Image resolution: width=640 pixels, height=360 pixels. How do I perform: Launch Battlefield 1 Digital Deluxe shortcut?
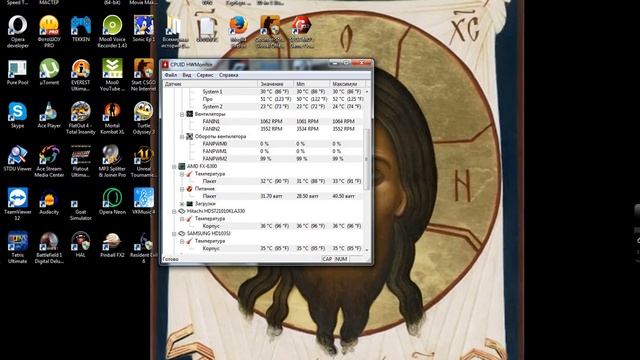click(x=49, y=247)
